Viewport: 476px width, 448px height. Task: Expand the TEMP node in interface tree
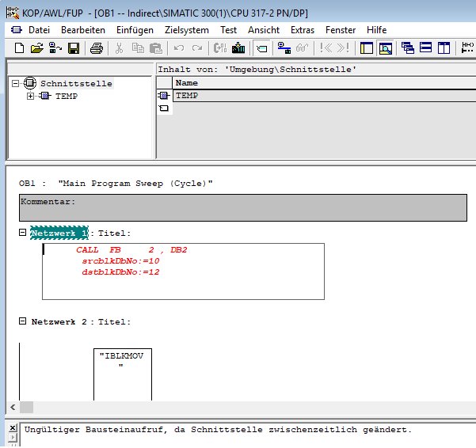30,96
